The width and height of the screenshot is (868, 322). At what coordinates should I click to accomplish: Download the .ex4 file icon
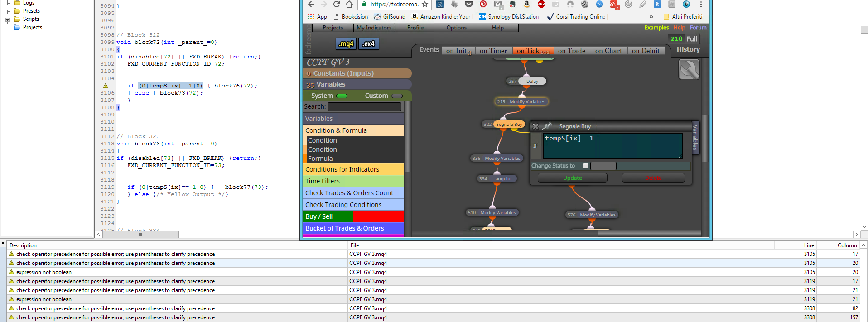(369, 44)
